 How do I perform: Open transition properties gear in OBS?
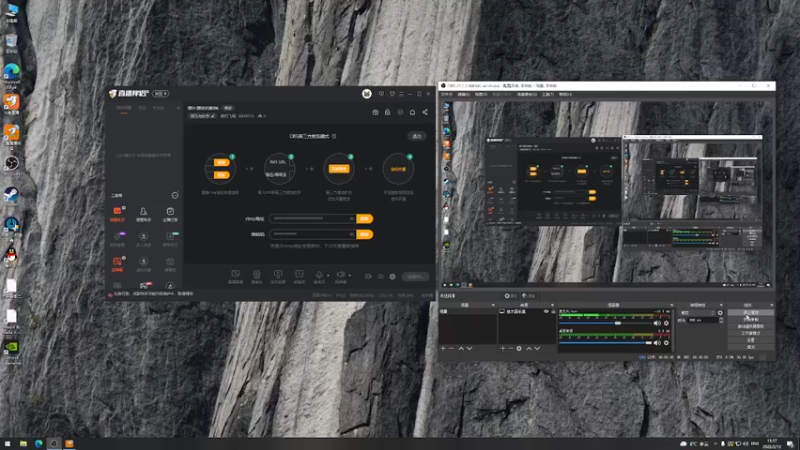click(720, 313)
